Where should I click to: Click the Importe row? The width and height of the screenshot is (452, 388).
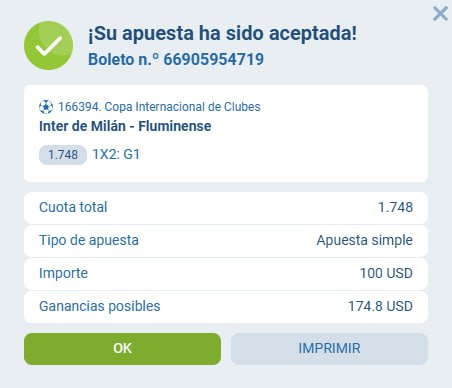[226, 273]
